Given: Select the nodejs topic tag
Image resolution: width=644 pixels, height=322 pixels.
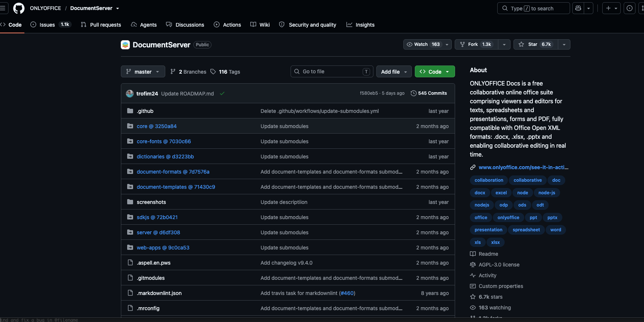Looking at the screenshot, I should (482, 205).
